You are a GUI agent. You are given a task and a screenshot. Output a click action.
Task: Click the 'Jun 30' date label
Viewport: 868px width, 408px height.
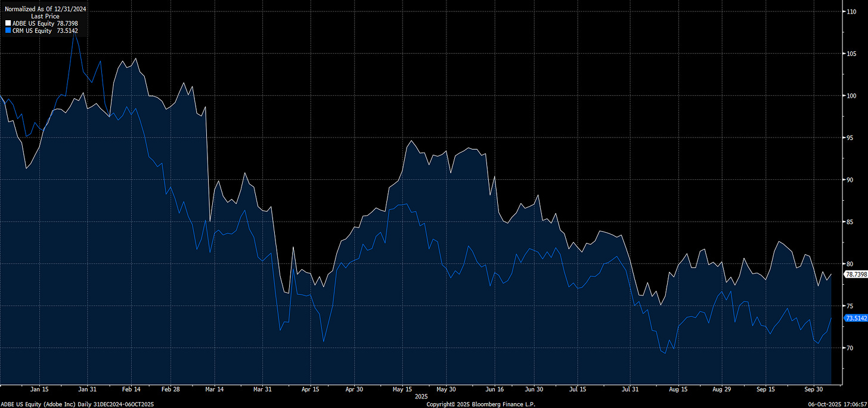coord(534,390)
